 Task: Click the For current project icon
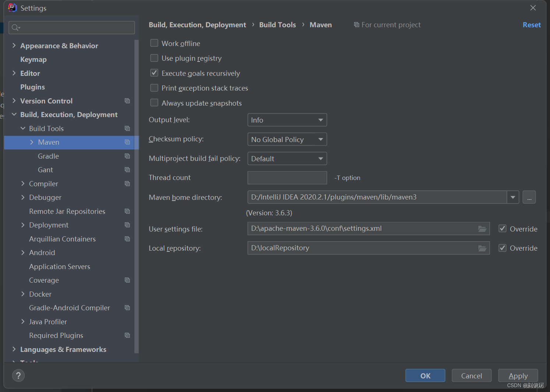(356, 25)
